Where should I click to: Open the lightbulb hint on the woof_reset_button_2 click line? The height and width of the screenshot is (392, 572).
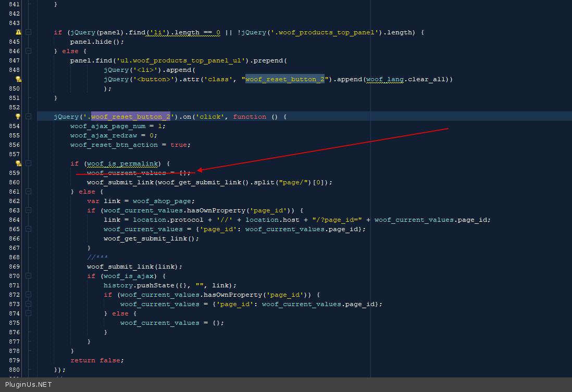[18, 117]
